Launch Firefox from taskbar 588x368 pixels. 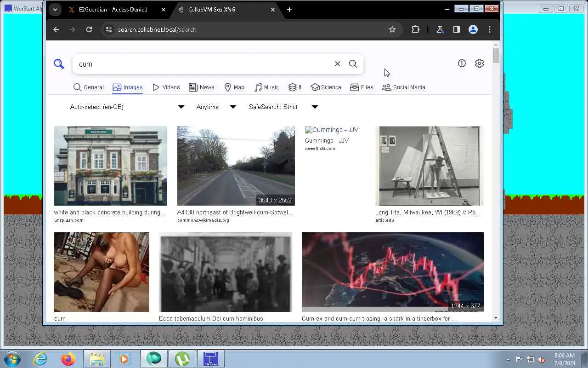coord(68,359)
